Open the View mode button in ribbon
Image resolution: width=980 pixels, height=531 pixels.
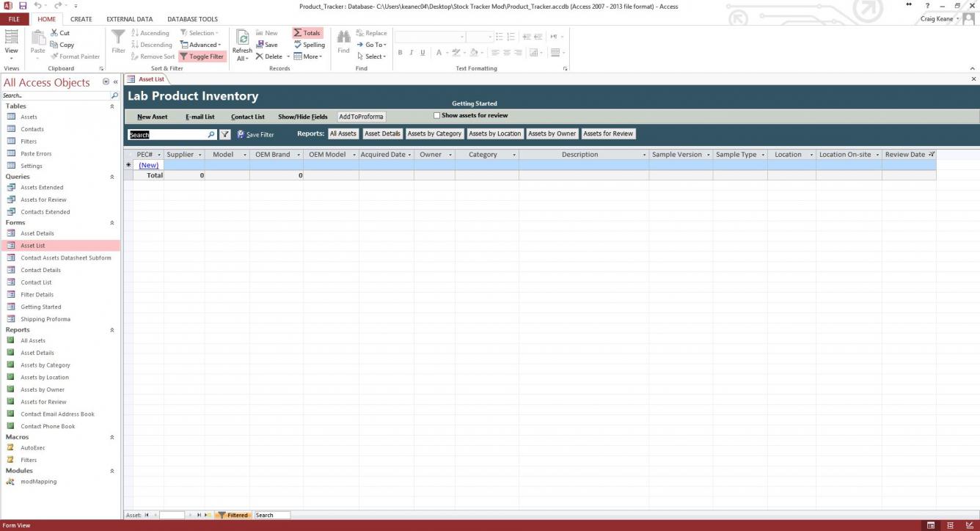click(x=11, y=45)
